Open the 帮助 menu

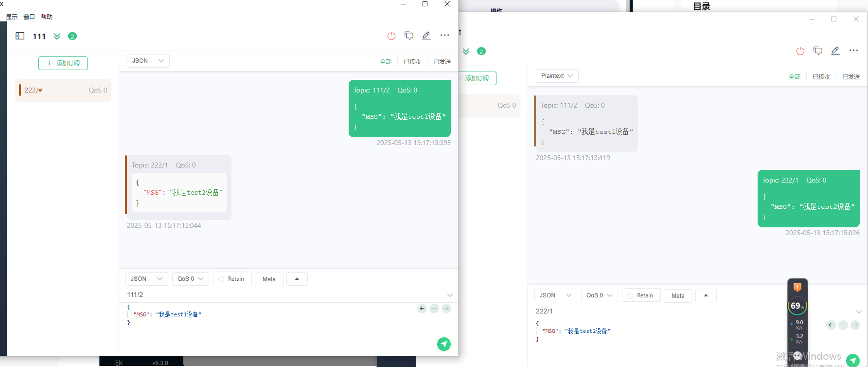[x=47, y=17]
